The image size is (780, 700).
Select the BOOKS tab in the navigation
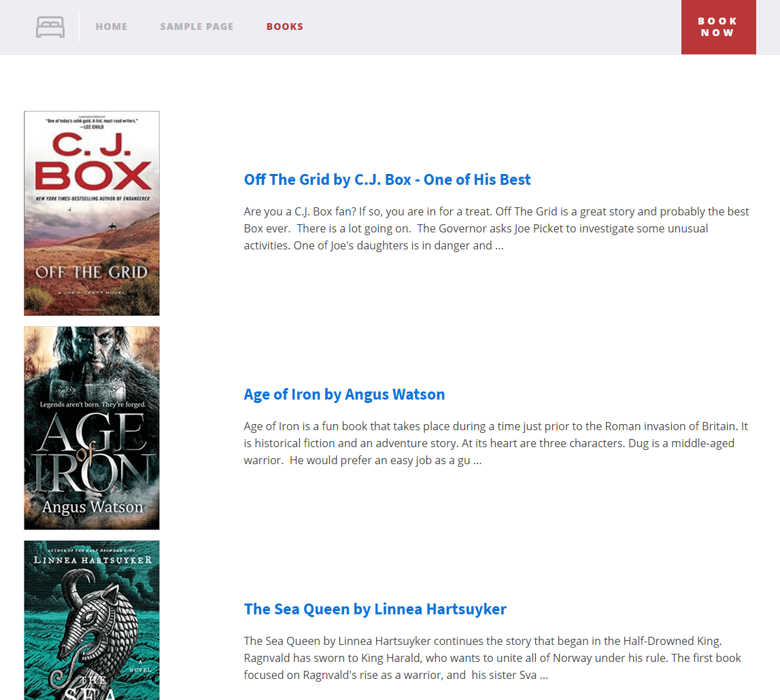click(285, 27)
